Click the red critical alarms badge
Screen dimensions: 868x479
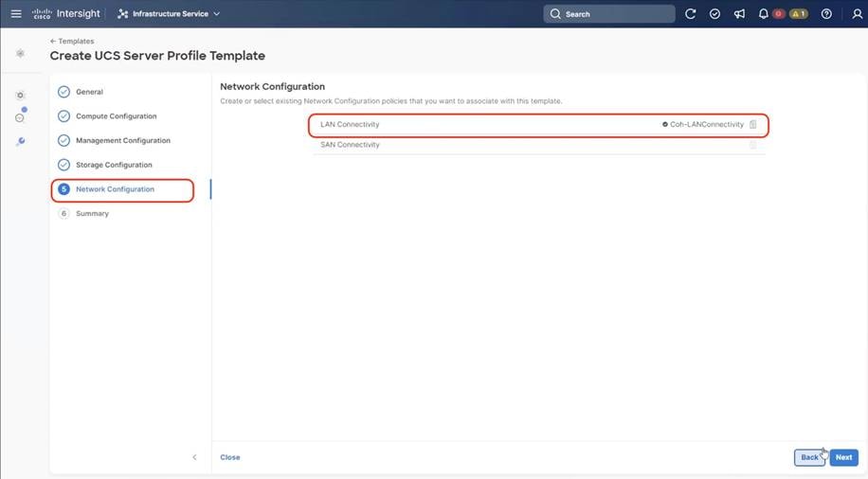779,14
